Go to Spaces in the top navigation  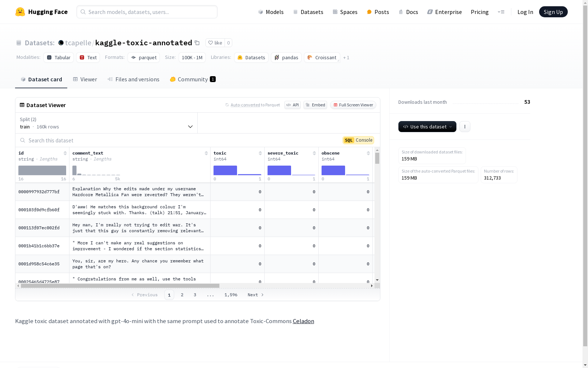pyautogui.click(x=345, y=12)
